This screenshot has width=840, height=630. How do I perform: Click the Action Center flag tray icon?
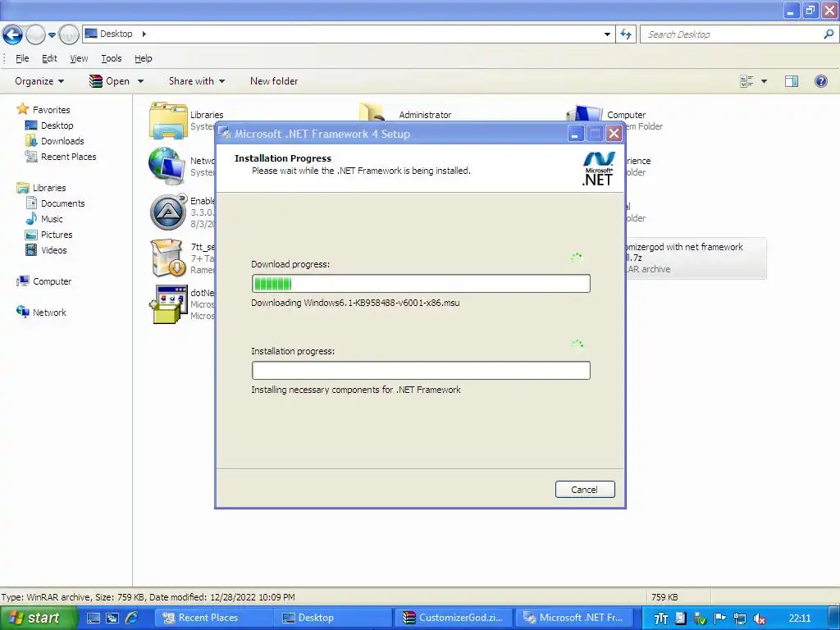tap(719, 619)
